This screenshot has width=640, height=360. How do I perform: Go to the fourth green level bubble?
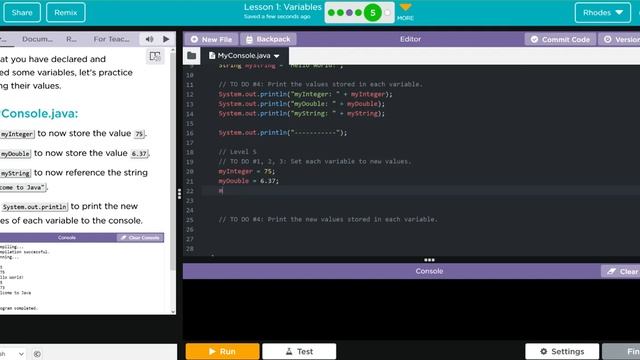[358, 13]
